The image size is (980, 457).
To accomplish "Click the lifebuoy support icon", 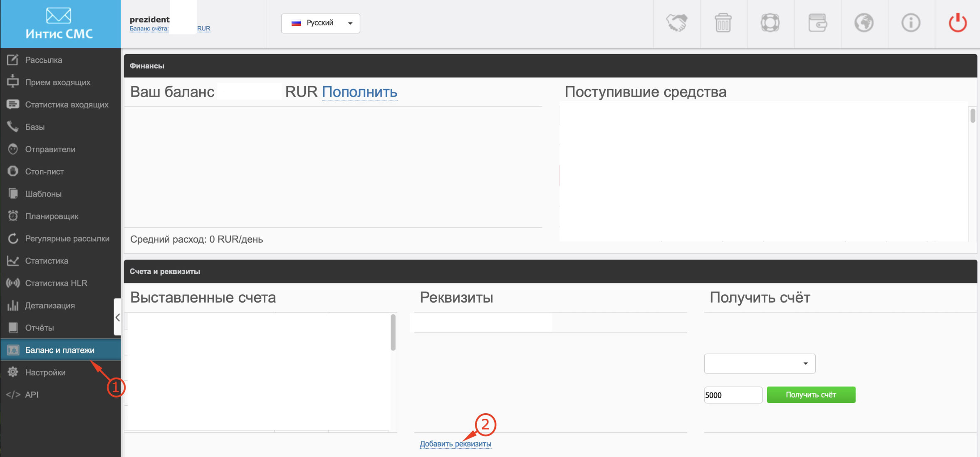I will [x=770, y=23].
